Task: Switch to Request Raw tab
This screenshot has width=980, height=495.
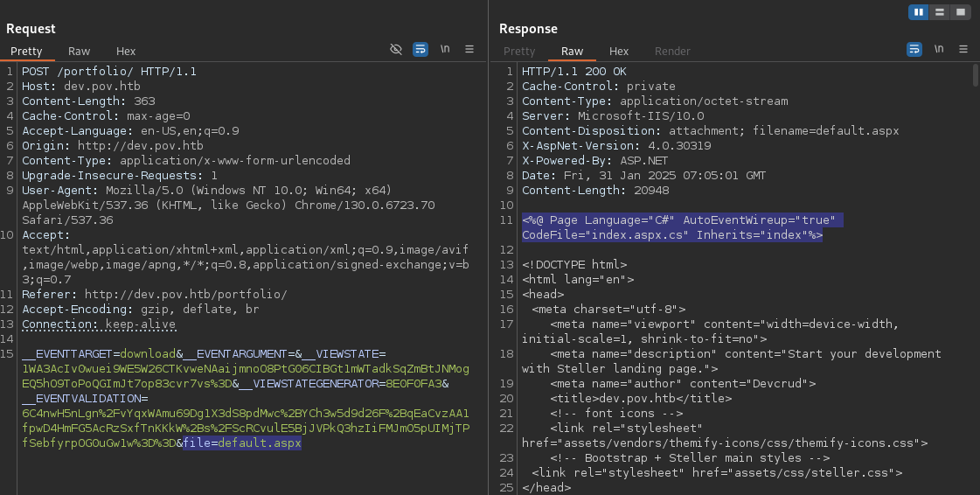Action: point(79,52)
